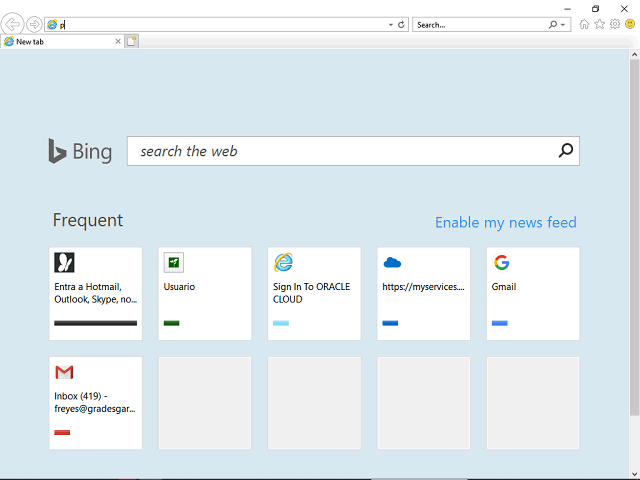Click the red M Gmail icon on Inbox tile
The image size is (640, 480).
coord(64,372)
